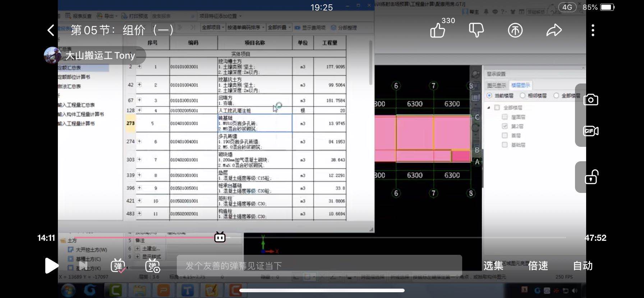Select 定额汇总表 in the left report list
Image resolution: width=644 pixels, height=298 pixels.
coord(83,68)
